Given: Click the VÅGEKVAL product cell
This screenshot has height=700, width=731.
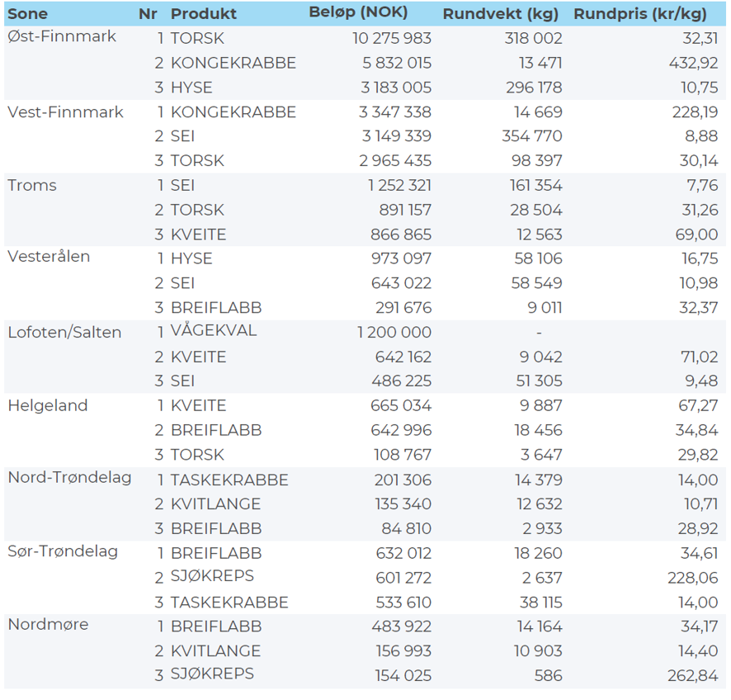Looking at the screenshot, I should coord(214,331).
